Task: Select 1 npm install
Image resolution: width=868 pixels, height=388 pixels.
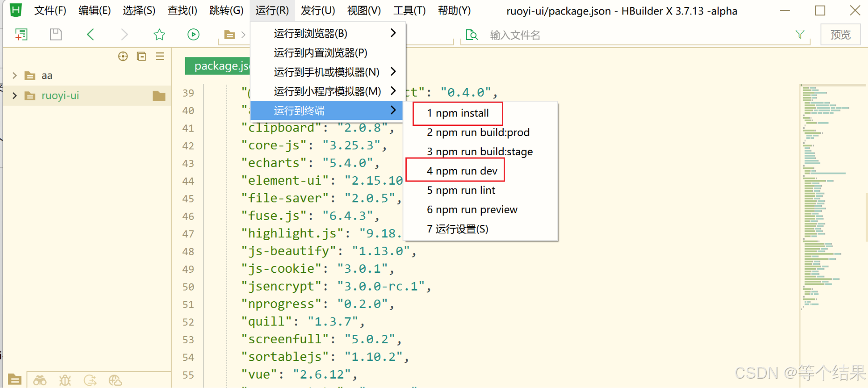Action: (458, 113)
